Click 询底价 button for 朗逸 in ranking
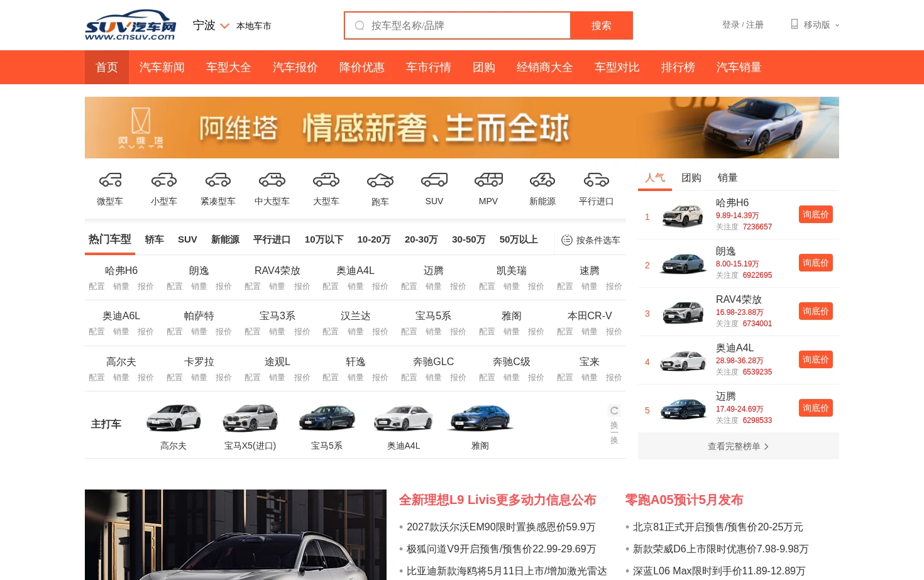The height and width of the screenshot is (580, 924). pos(816,263)
